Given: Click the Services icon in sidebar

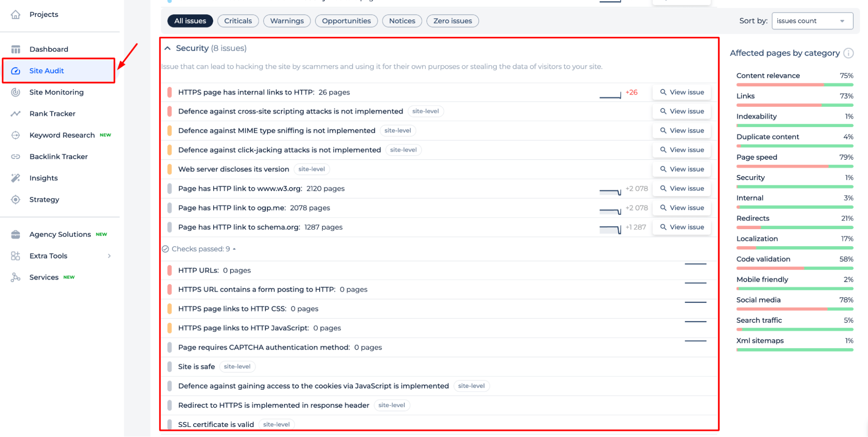Looking at the screenshot, I should 16,277.
